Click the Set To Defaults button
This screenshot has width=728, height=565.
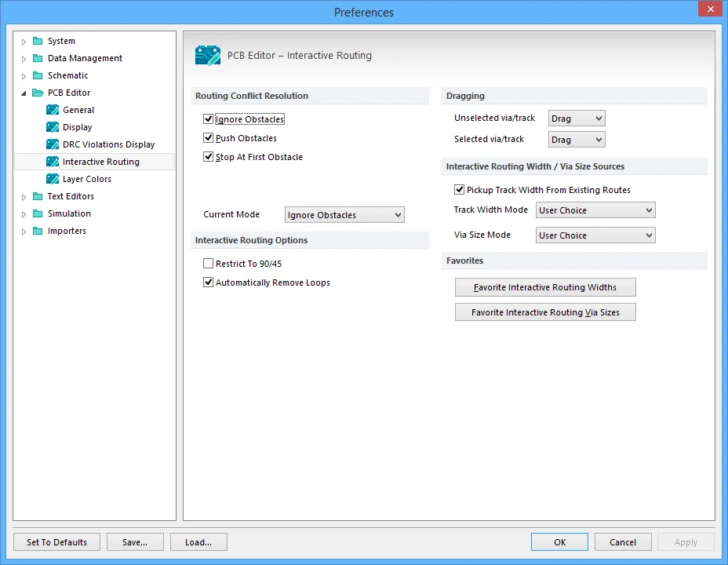(x=56, y=542)
